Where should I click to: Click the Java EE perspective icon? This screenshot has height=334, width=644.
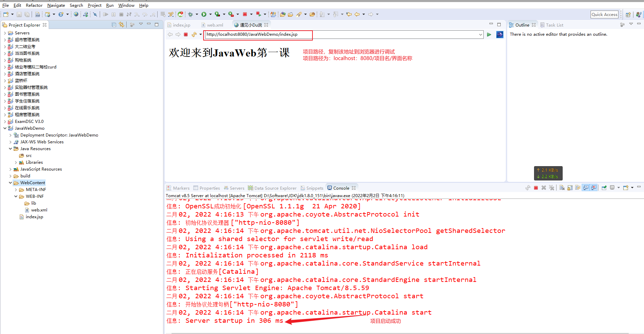[639, 14]
